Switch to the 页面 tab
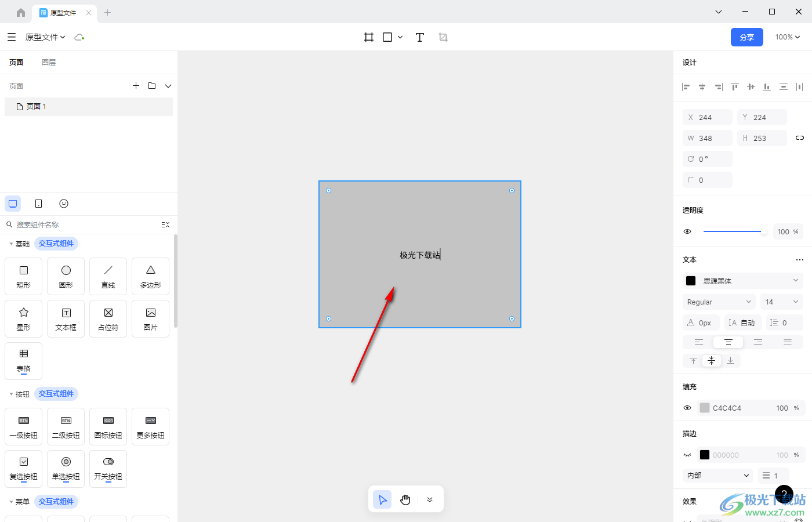 (16, 63)
